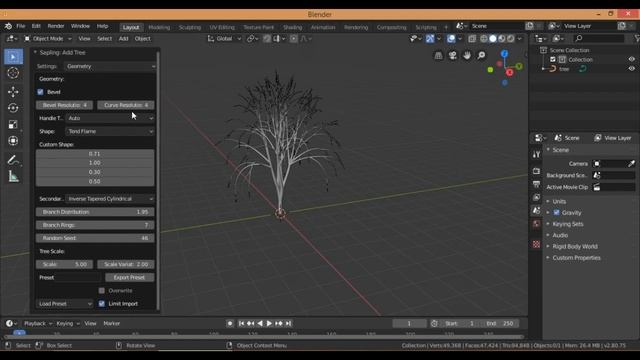
Task: Toggle viewport overlays
Action: point(451,38)
